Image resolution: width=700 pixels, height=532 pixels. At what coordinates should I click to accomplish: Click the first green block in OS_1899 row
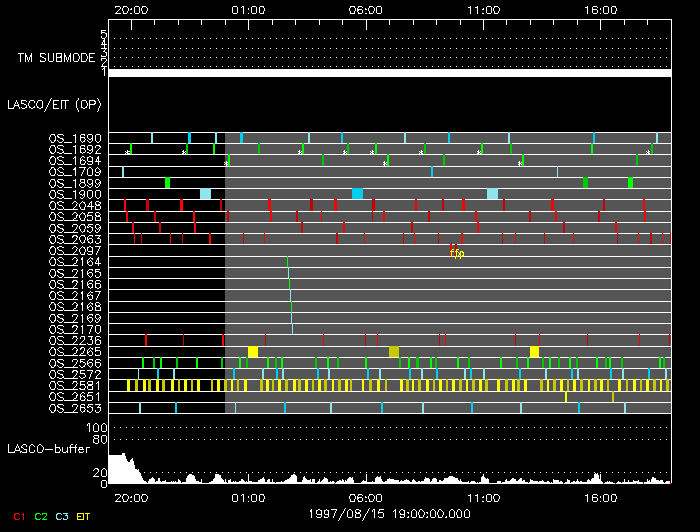(x=168, y=183)
